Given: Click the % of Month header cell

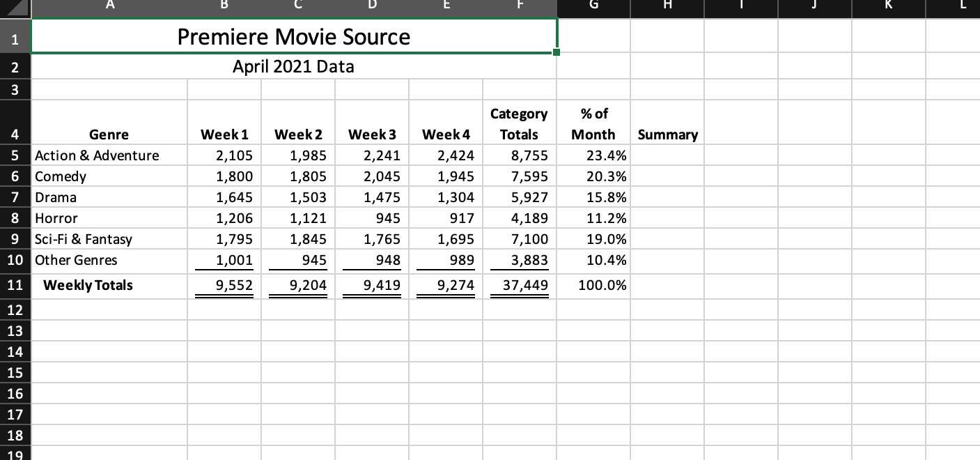Looking at the screenshot, I should (x=593, y=123).
